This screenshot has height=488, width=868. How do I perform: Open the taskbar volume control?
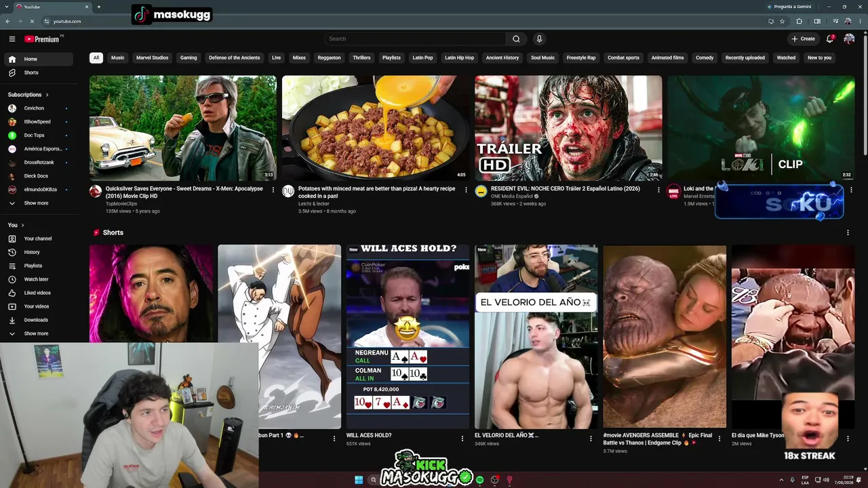826,480
